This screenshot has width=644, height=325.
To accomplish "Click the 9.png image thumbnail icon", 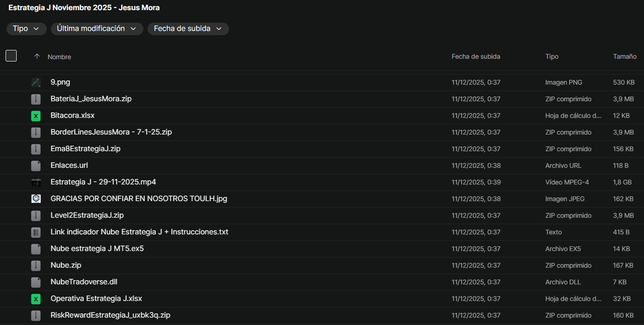I will [x=36, y=82].
